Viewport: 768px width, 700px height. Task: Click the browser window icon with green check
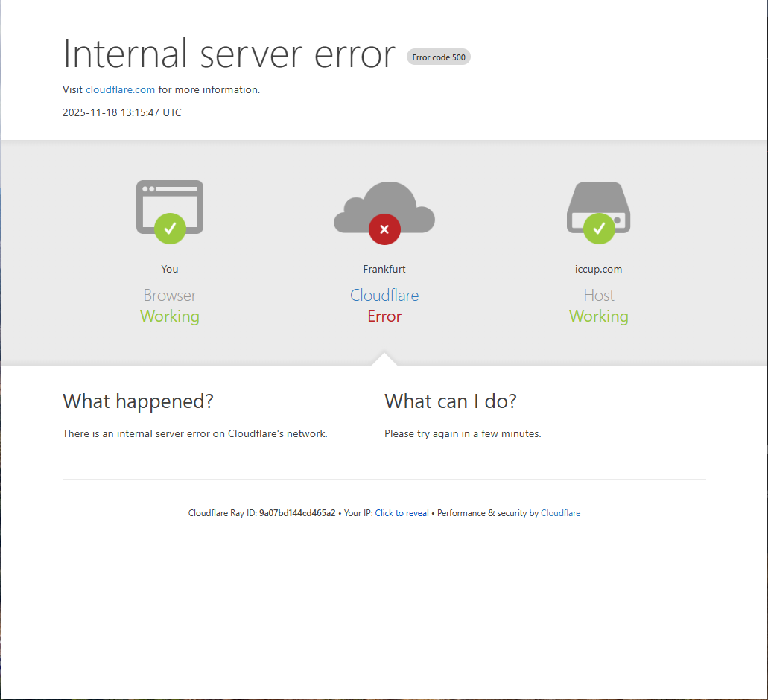[x=170, y=211]
